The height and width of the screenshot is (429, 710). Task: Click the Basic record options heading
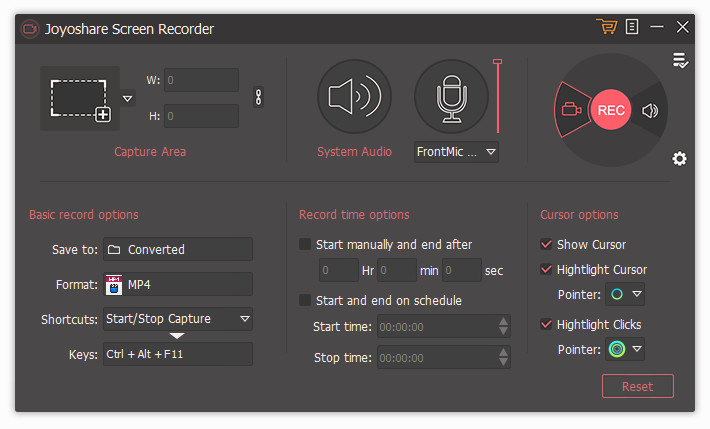click(x=84, y=214)
